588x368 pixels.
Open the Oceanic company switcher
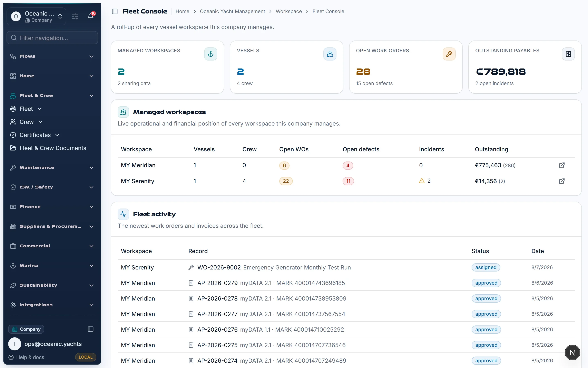(x=37, y=16)
